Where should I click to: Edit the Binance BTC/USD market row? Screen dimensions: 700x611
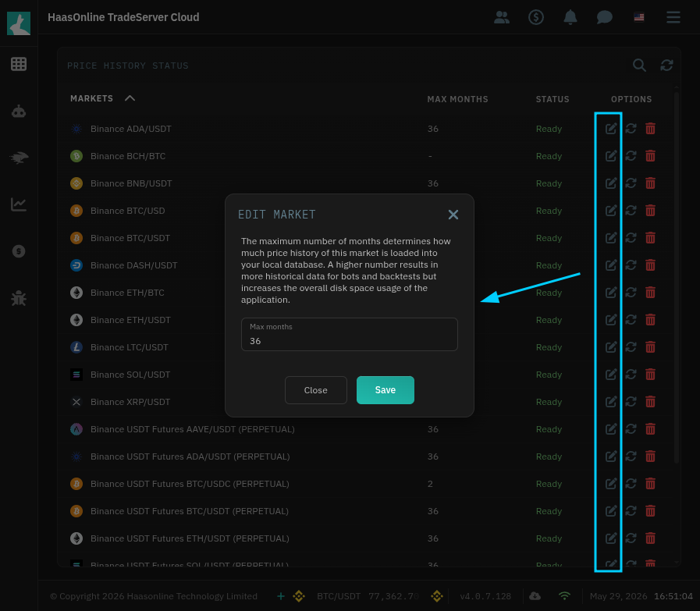point(611,210)
